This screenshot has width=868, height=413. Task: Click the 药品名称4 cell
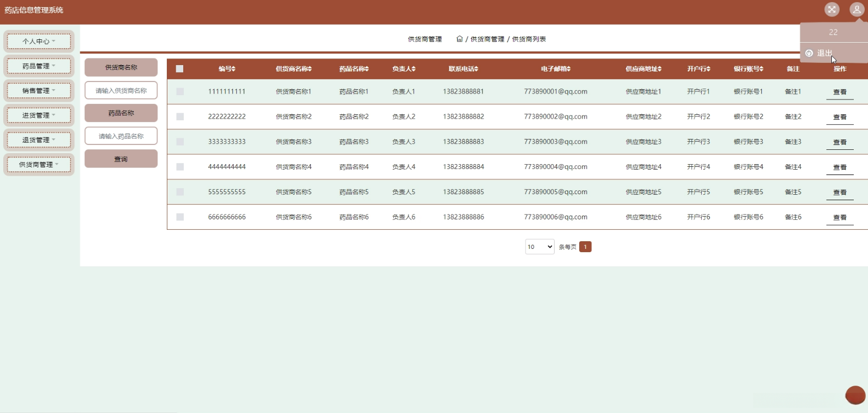click(354, 167)
